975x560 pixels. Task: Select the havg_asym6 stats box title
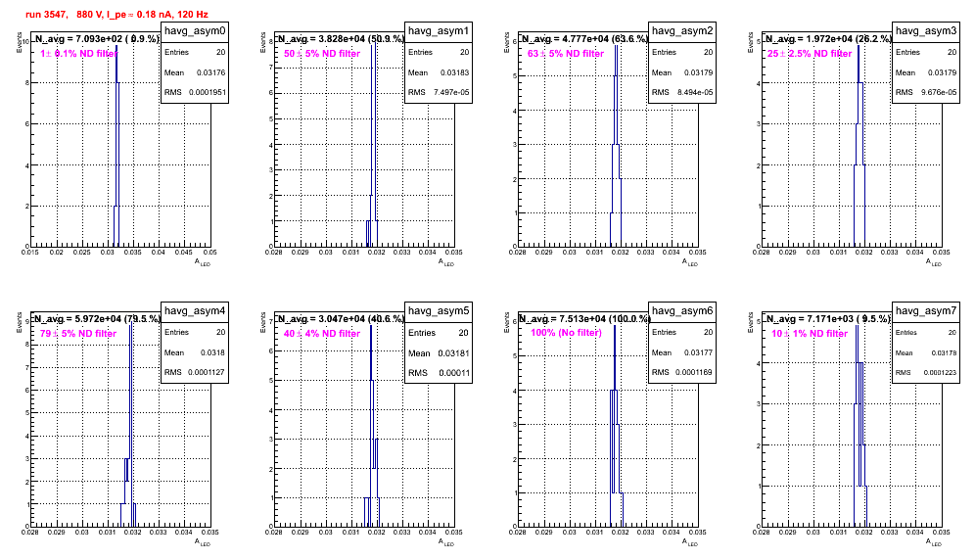pyautogui.click(x=682, y=311)
